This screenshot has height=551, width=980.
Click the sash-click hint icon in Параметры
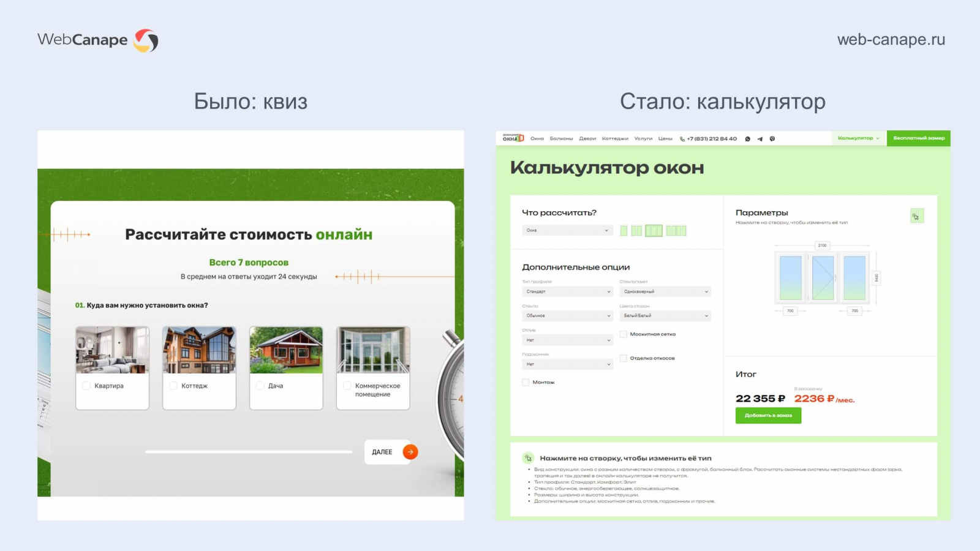tap(916, 216)
